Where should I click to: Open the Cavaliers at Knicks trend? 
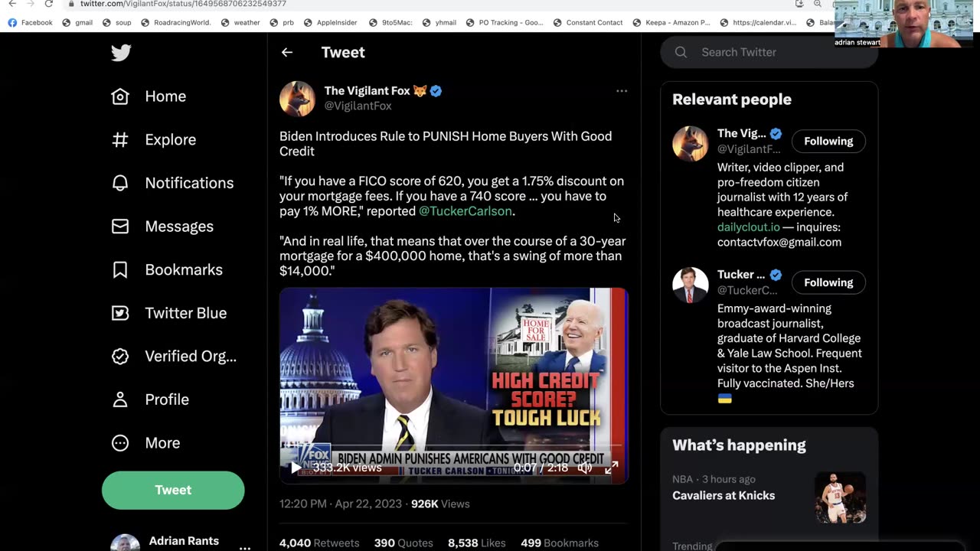coord(724,496)
